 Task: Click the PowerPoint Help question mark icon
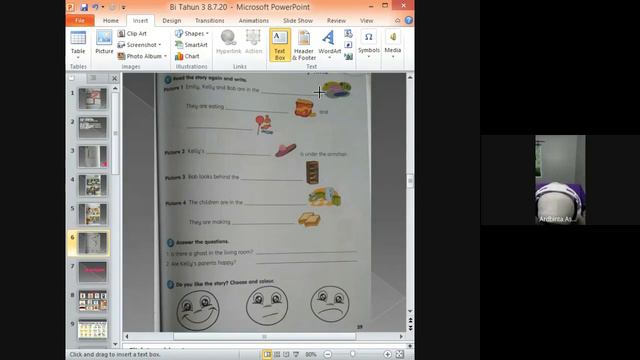(x=409, y=20)
